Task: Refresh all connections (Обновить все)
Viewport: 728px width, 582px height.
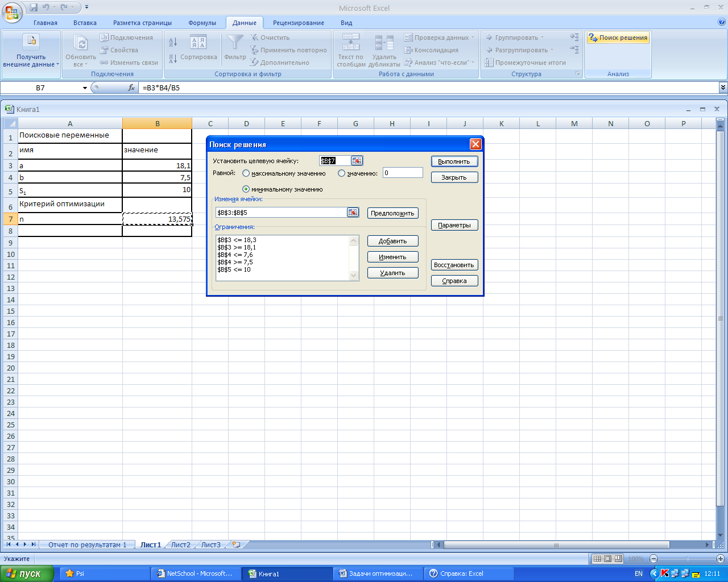Action: point(81,51)
